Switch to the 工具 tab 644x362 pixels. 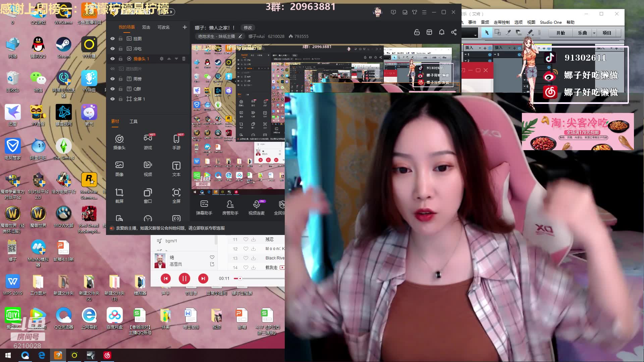click(134, 121)
